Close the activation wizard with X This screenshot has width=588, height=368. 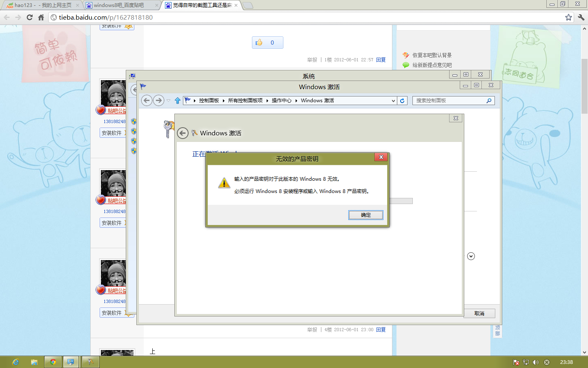(x=456, y=118)
